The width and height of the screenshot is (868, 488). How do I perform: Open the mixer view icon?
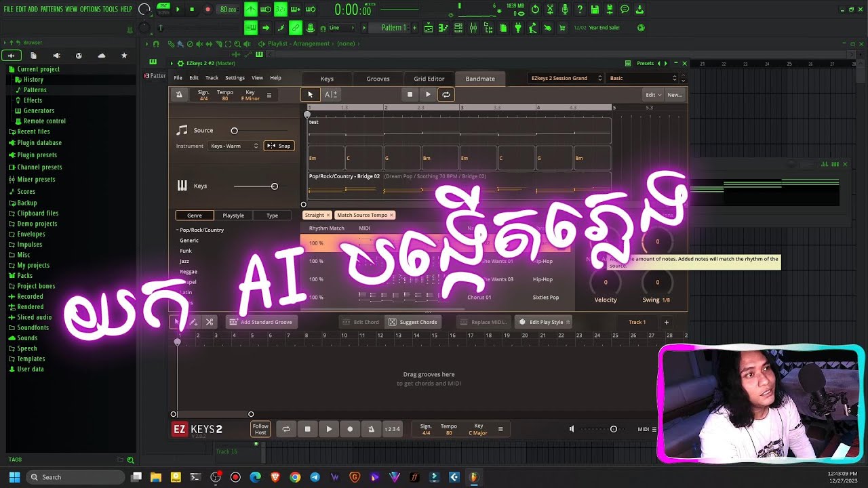473,28
